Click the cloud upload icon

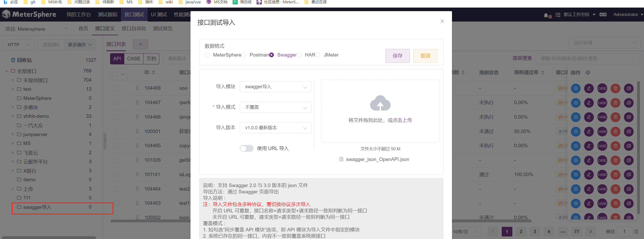click(x=380, y=103)
